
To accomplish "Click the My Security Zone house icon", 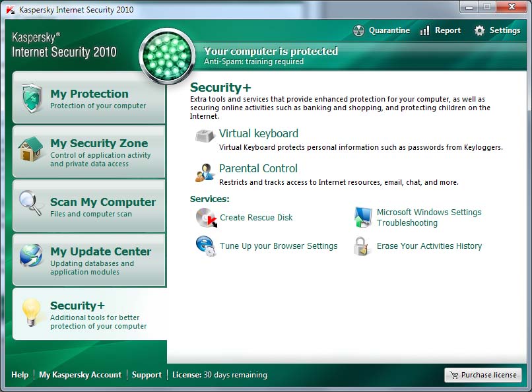I will pyautogui.click(x=31, y=149).
